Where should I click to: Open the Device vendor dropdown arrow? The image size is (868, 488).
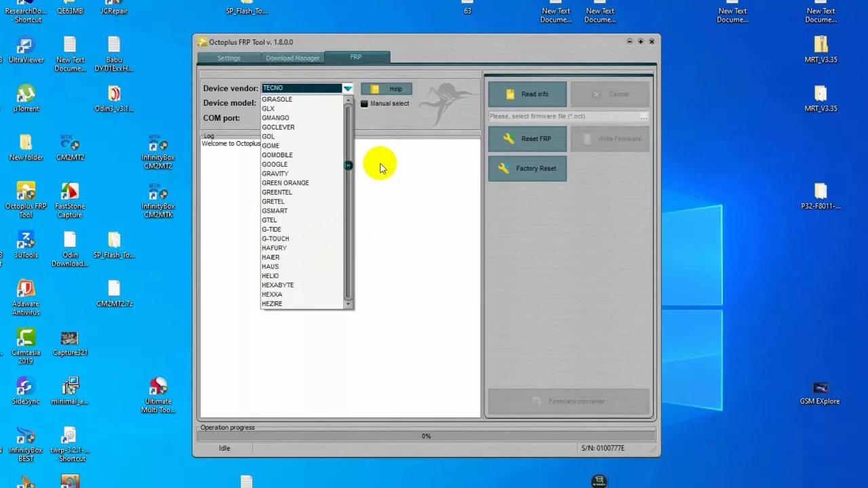(347, 88)
